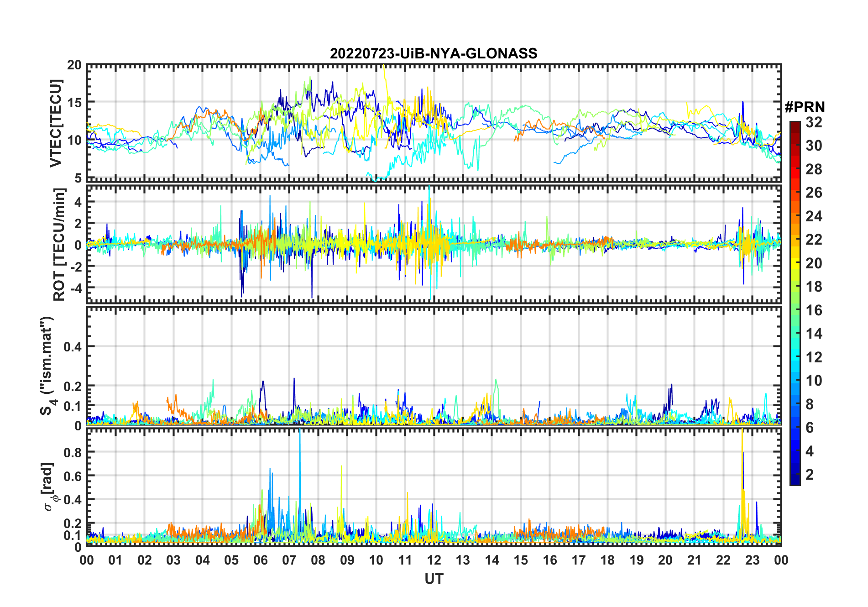Click x-axis tick label 03
The image size is (868, 607).
tap(173, 560)
